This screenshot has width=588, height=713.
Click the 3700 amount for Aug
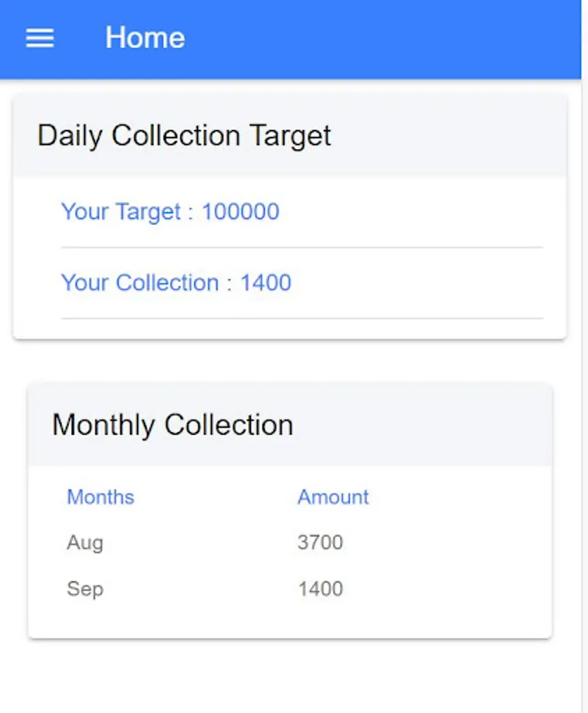coord(320,543)
